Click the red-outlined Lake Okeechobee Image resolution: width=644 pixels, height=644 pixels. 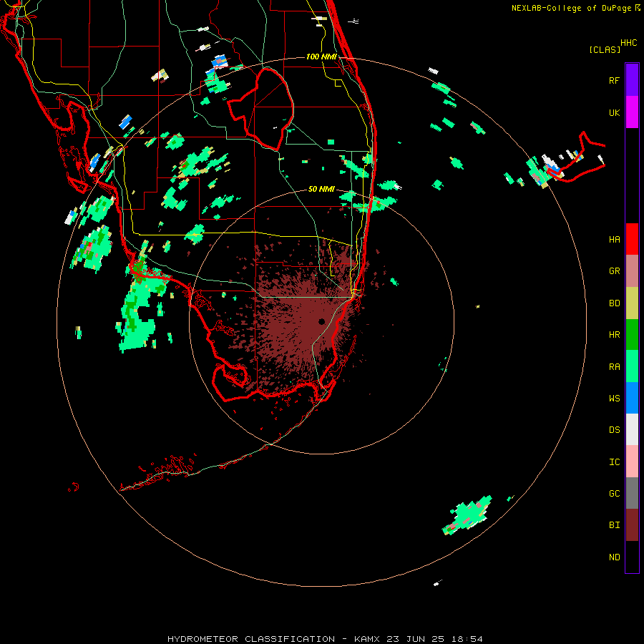pyautogui.click(x=262, y=109)
